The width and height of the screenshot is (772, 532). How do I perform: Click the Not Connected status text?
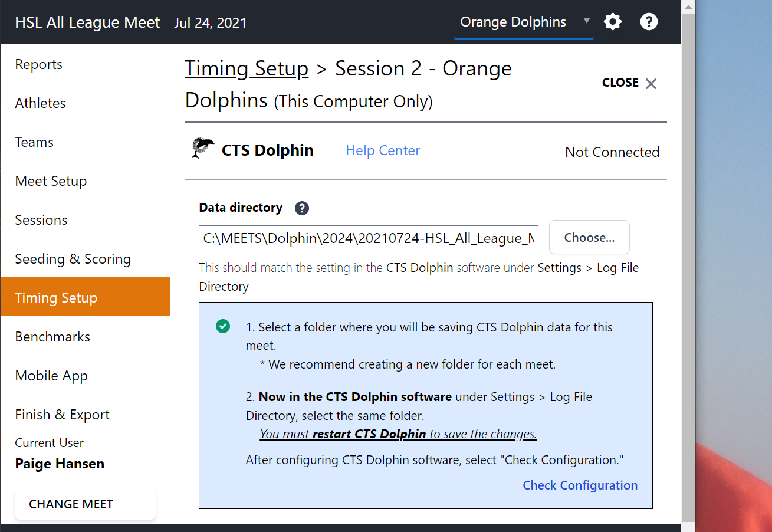(612, 152)
